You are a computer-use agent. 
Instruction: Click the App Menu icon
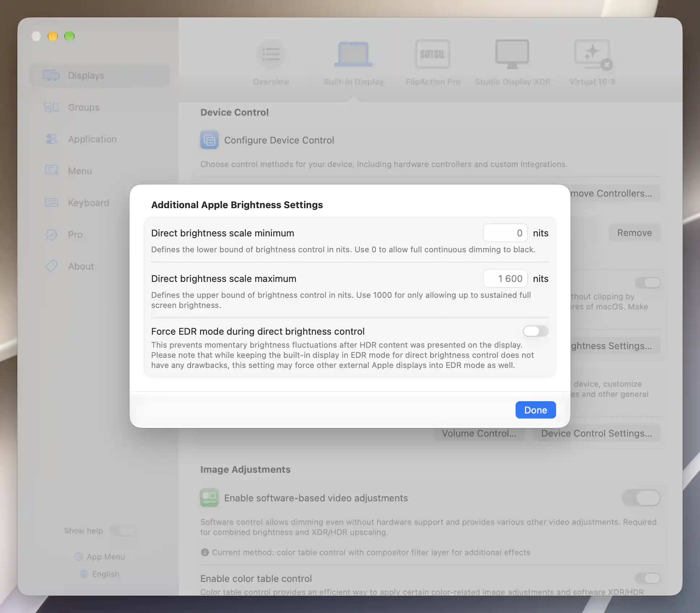coord(78,557)
